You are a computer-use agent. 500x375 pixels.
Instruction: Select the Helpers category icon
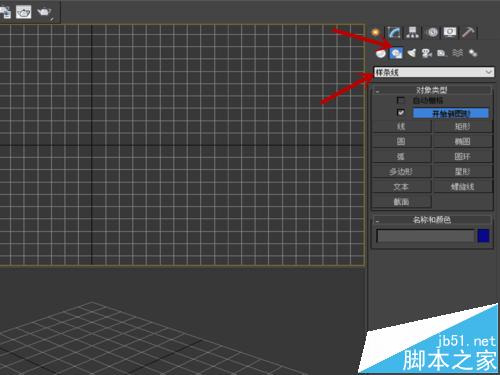pos(442,53)
